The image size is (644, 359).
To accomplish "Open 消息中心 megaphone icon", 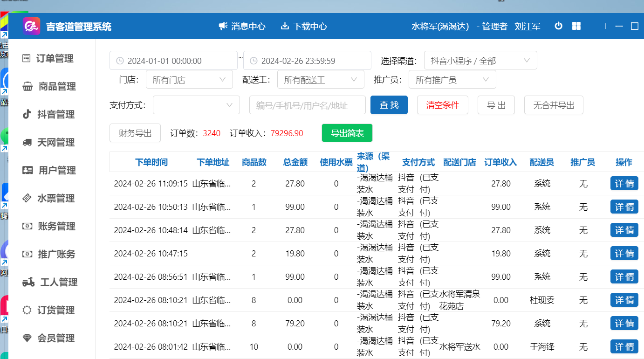I will [223, 26].
